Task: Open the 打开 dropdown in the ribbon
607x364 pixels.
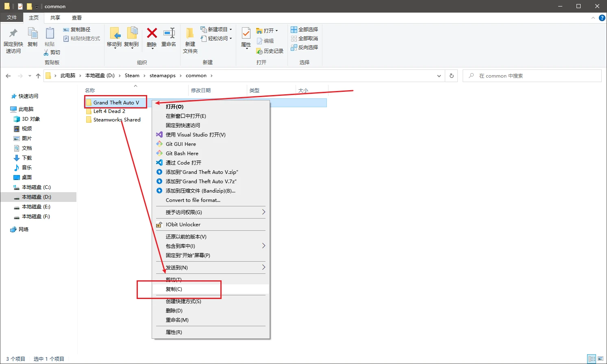Action: pyautogui.click(x=267, y=31)
